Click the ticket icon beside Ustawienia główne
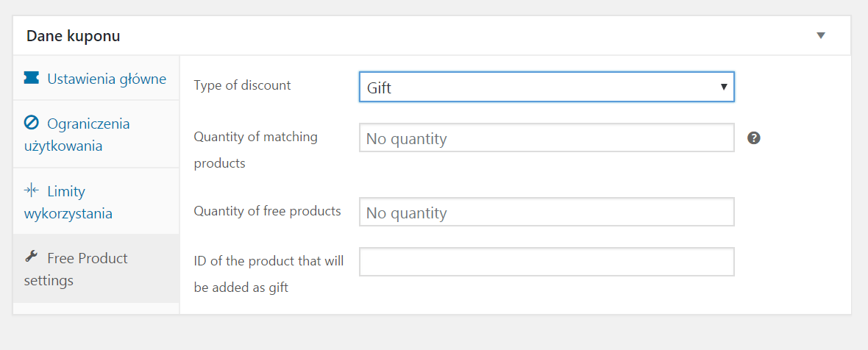The height and width of the screenshot is (350, 868). 32,78
